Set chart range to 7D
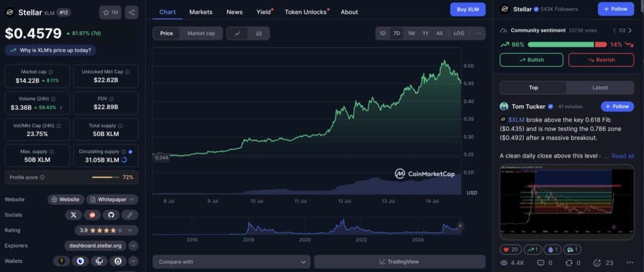This screenshot has width=644, height=272. 396,33
